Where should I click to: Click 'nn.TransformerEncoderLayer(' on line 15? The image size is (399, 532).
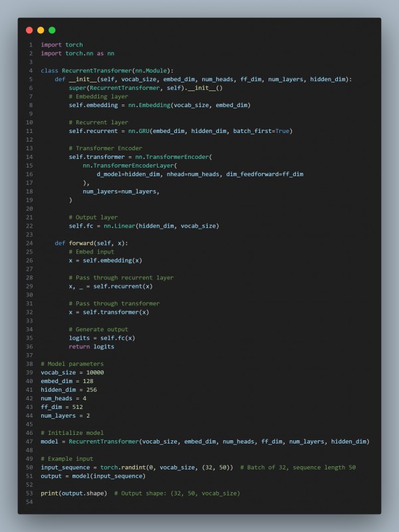coord(130,166)
